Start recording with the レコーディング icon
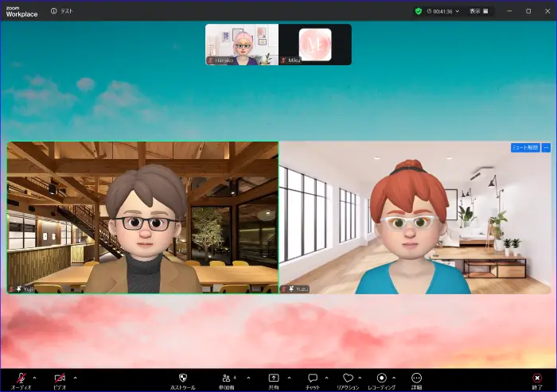Viewport: 557px width, 392px height. coord(382,378)
